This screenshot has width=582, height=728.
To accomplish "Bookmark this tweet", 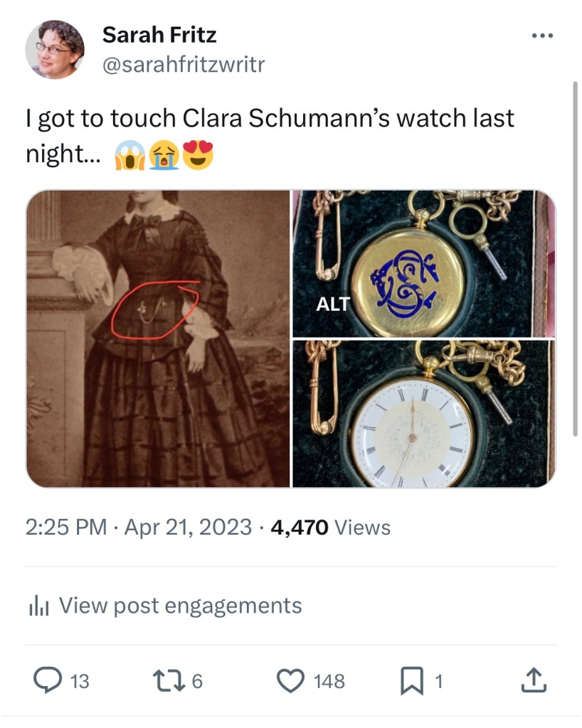I will tap(412, 681).
